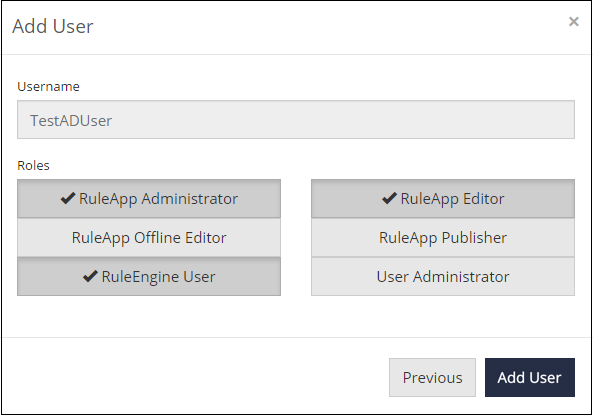Click the Add User dialog title
The width and height of the screenshot is (593, 415).
(x=53, y=26)
